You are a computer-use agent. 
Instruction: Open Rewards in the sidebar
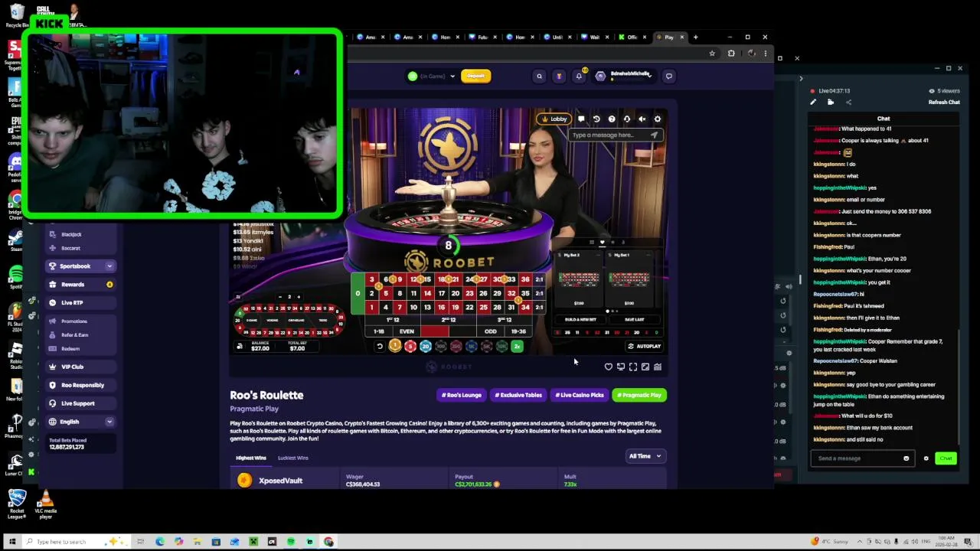coord(80,285)
